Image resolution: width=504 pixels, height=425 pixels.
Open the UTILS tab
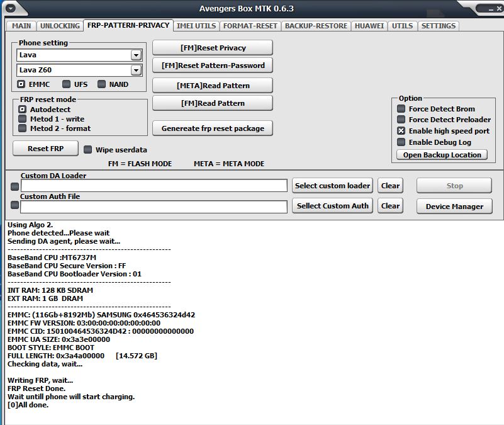[x=402, y=26]
